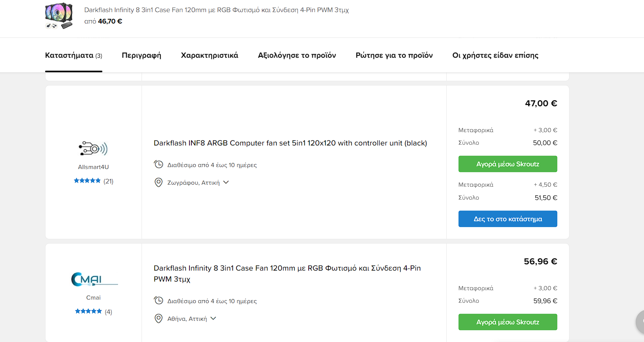Image resolution: width=644 pixels, height=342 pixels.
Task: Expand the Ζωγράφου, Αττική location chevron
Action: pos(226,182)
